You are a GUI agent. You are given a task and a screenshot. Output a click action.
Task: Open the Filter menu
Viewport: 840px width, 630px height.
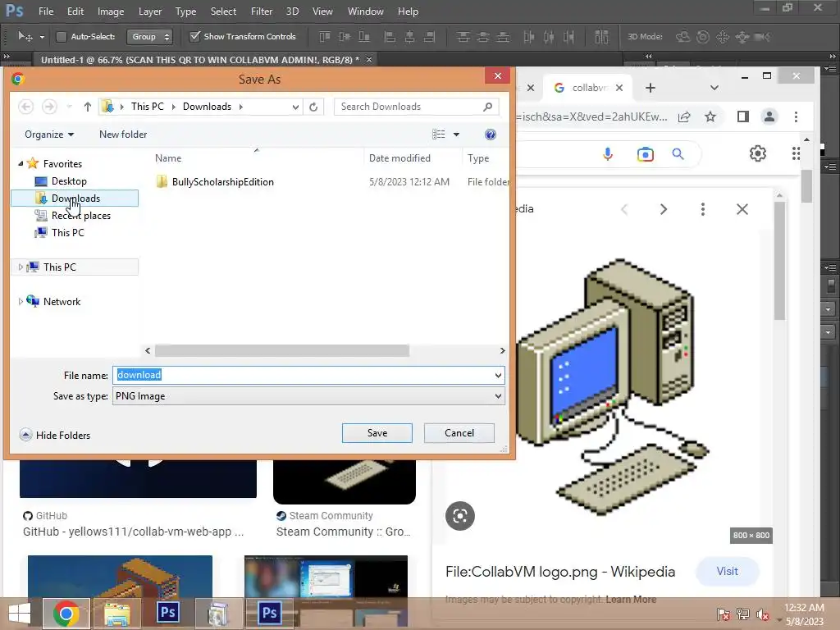pos(262,11)
